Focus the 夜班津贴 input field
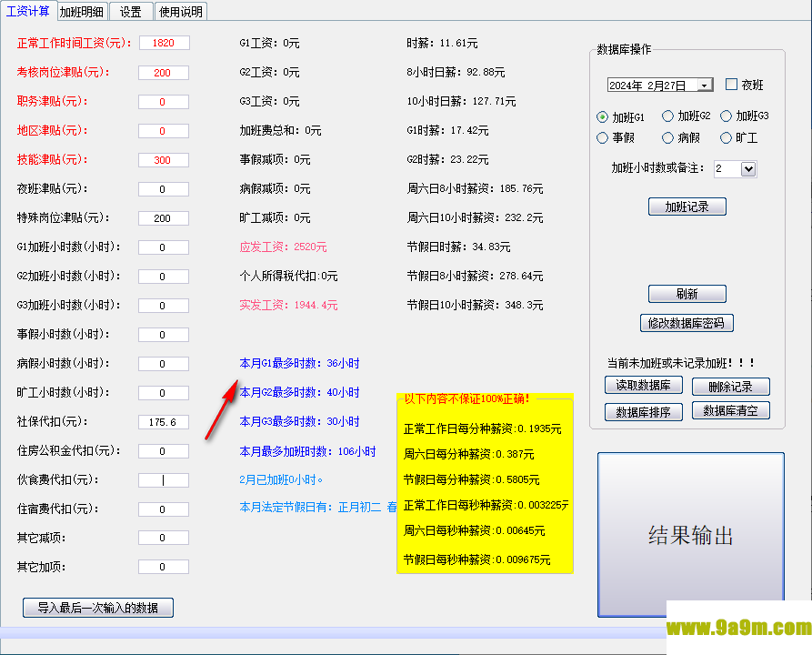812x655 pixels. (x=163, y=189)
